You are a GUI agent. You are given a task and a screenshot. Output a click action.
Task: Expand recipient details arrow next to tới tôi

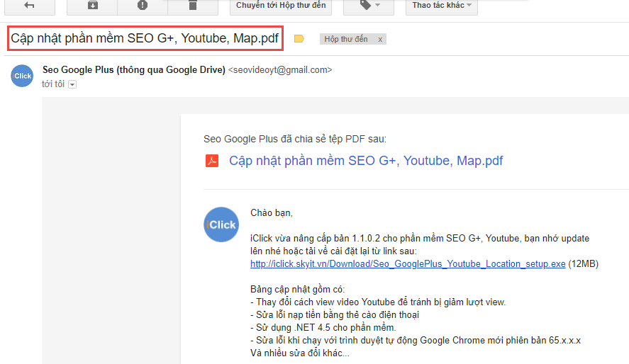72,84
